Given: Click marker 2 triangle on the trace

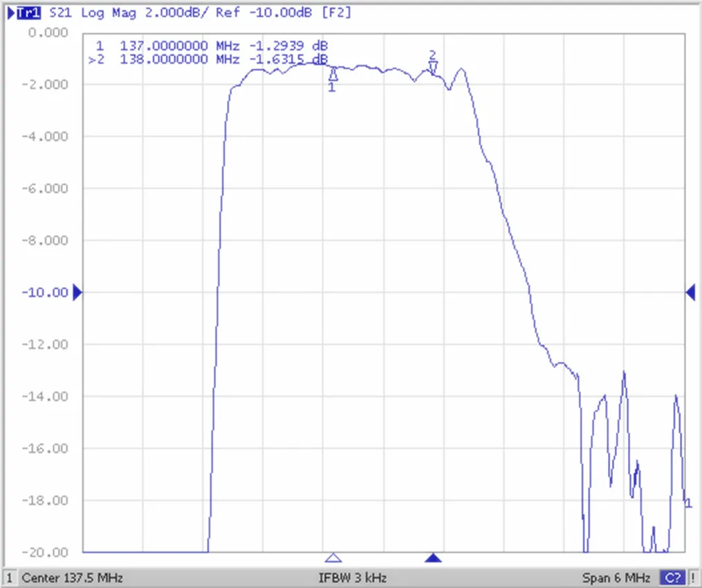Looking at the screenshot, I should click(432, 68).
